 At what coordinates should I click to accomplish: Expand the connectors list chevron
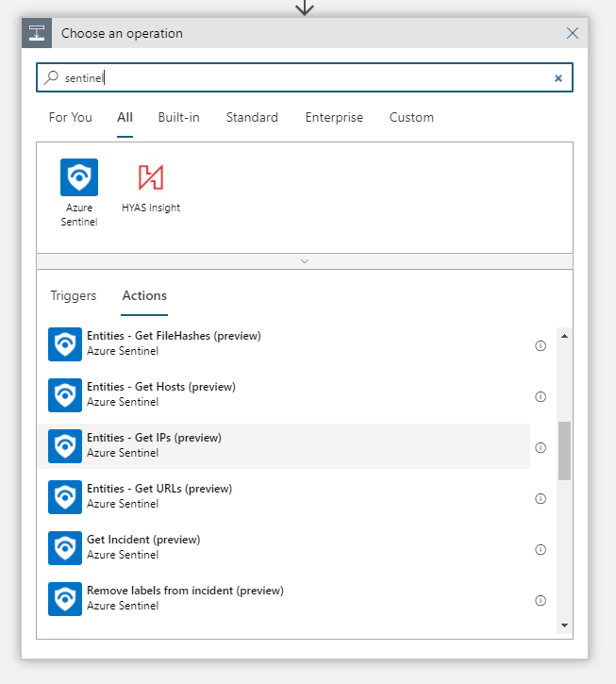point(305,261)
